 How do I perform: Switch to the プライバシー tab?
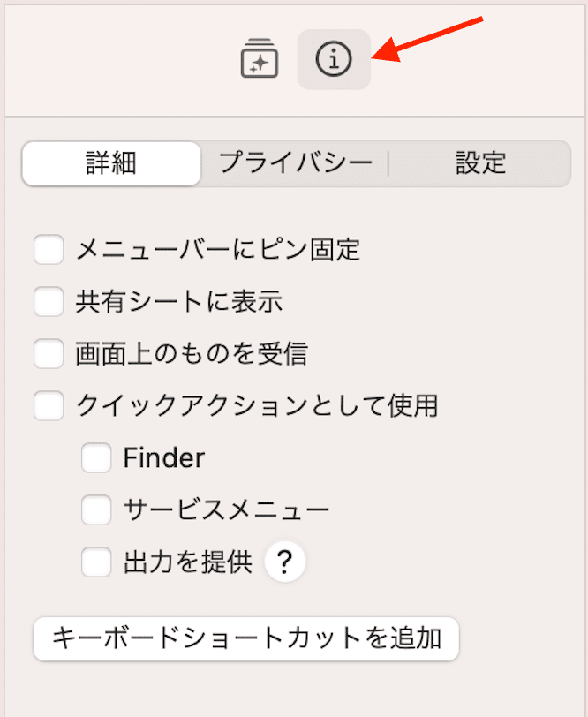[295, 163]
